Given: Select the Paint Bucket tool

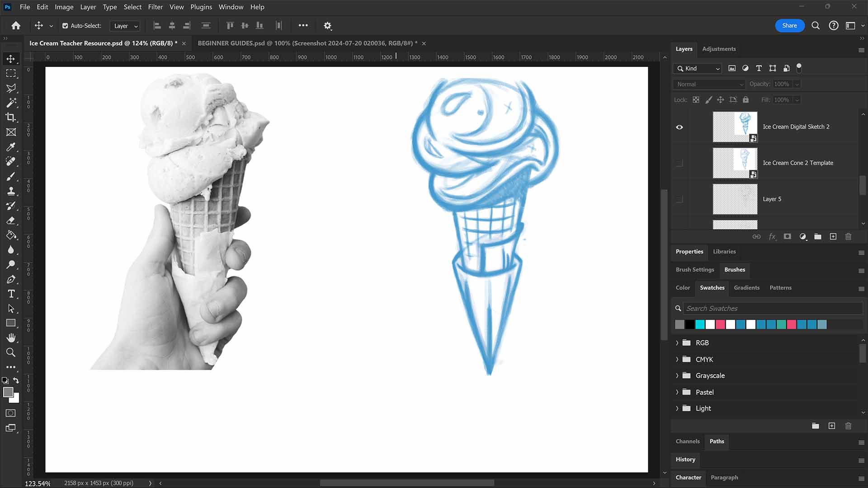Looking at the screenshot, I should [11, 235].
